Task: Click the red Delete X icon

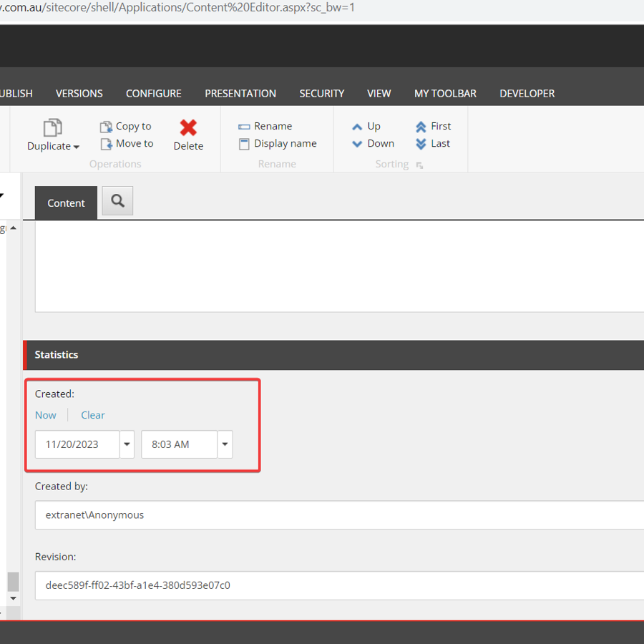Action: 188,128
